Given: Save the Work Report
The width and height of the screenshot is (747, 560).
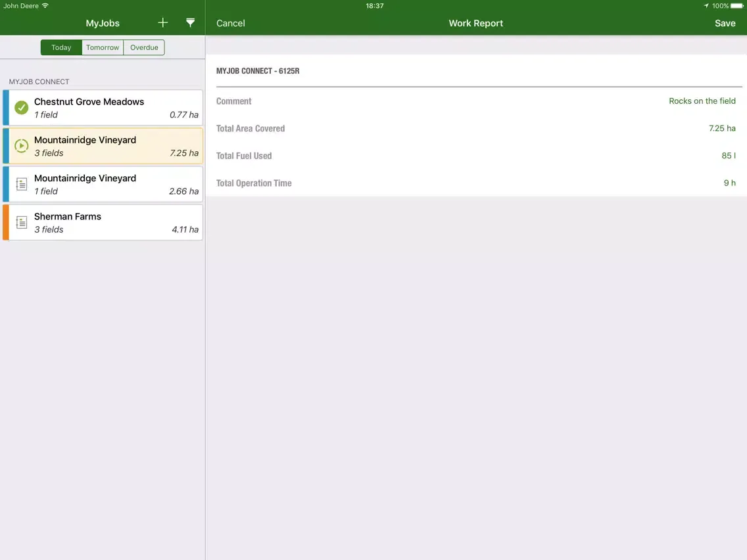Looking at the screenshot, I should (x=725, y=24).
